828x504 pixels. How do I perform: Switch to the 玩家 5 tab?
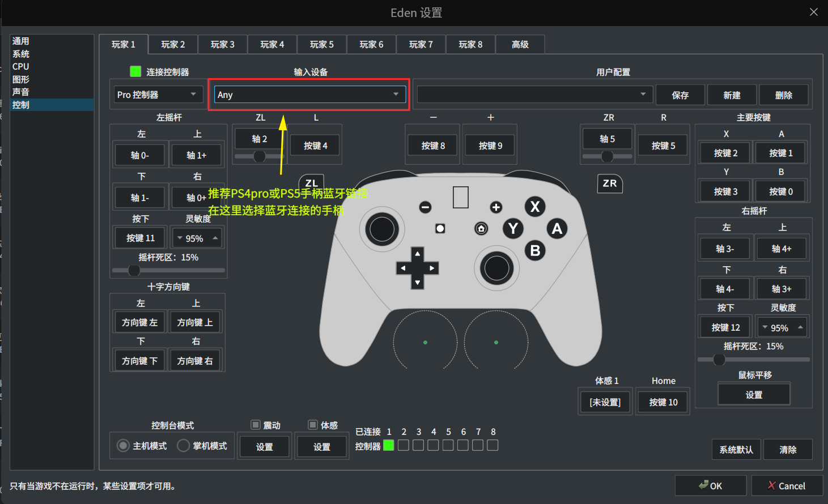point(322,44)
